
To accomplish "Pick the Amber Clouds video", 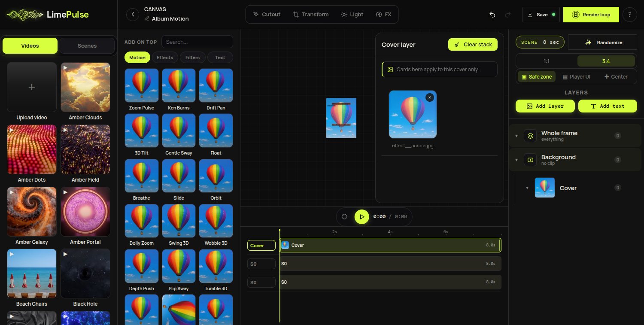I will tap(85, 87).
